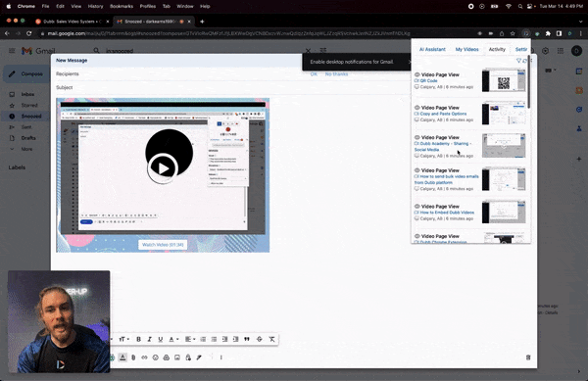Image resolution: width=588 pixels, height=381 pixels.
Task: Open Gmail main menu hamburger icon
Action: coord(12,51)
